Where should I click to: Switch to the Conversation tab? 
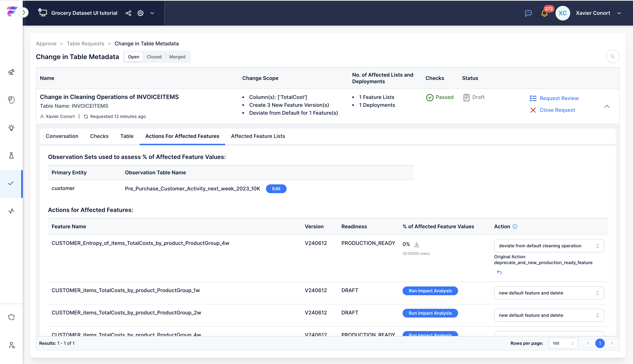coord(62,136)
